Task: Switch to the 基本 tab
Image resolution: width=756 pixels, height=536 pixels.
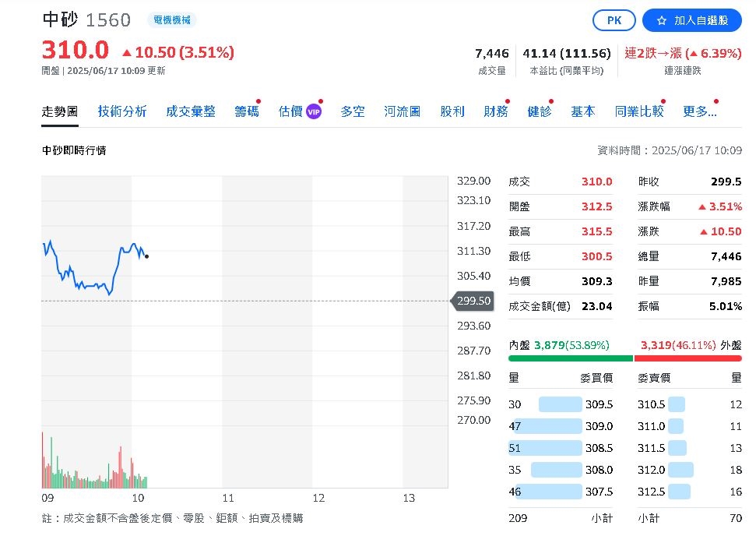Action: pos(582,111)
